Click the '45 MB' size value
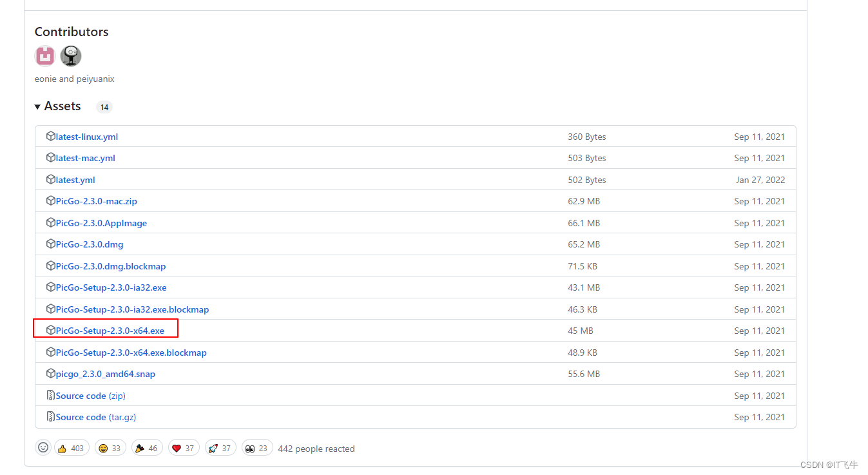868x475 pixels. [581, 331]
